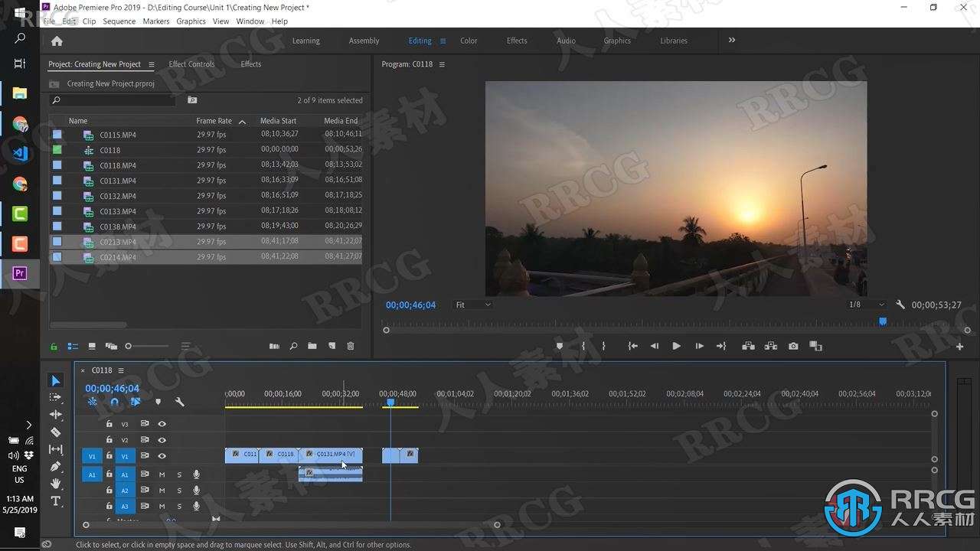Viewport: 980px width, 551px height.
Task: Click Add Marker in timeline header
Action: (158, 402)
